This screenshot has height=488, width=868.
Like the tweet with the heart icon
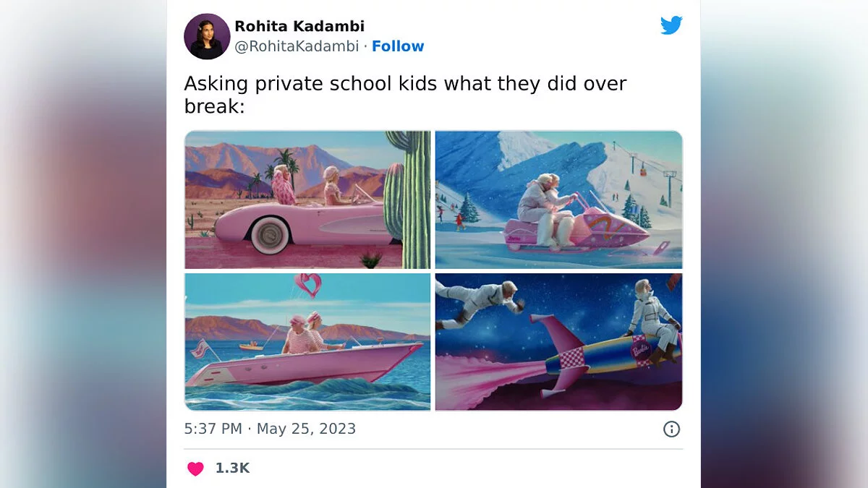click(x=195, y=468)
